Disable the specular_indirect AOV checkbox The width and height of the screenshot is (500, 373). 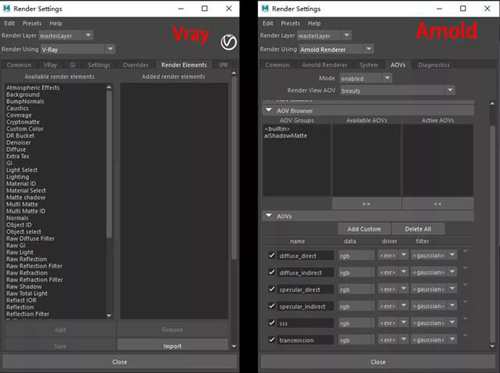(272, 306)
